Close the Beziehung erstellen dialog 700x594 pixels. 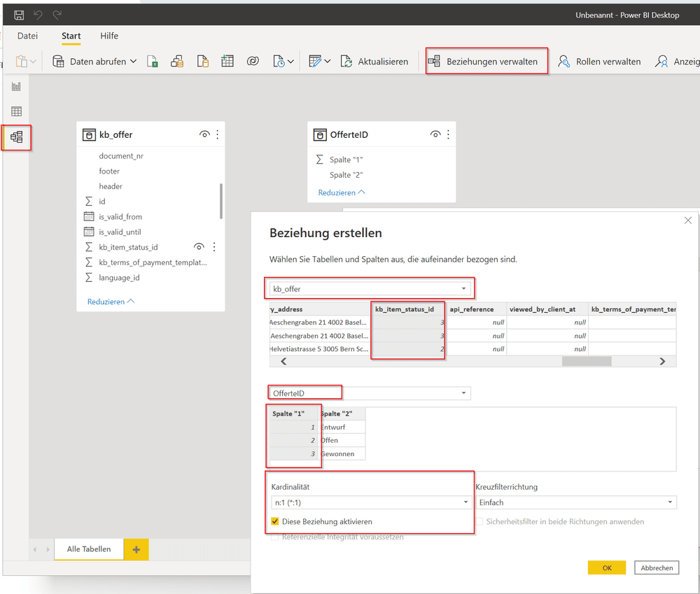pos(688,220)
